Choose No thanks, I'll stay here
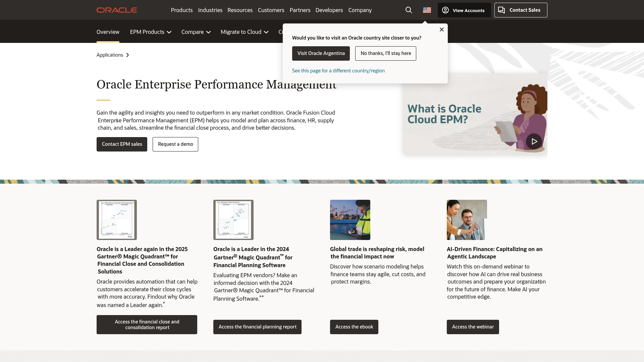Image resolution: width=644 pixels, height=362 pixels. 386,53
